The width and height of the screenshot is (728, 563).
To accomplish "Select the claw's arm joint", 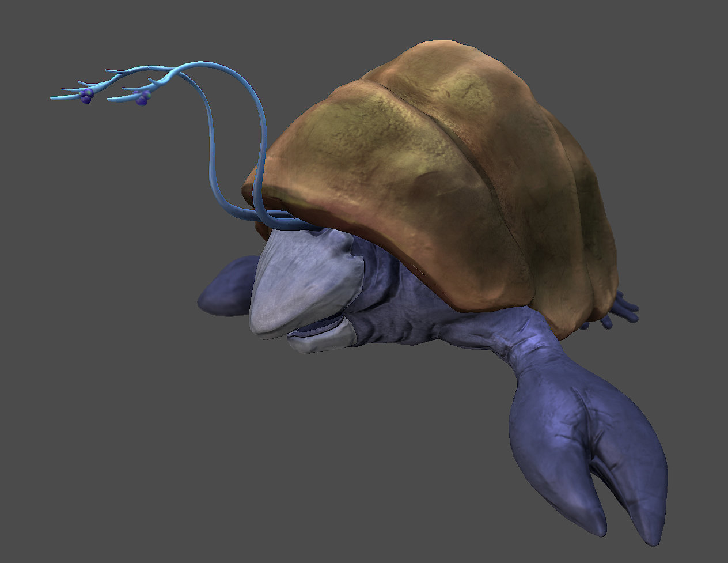I will (x=513, y=346).
